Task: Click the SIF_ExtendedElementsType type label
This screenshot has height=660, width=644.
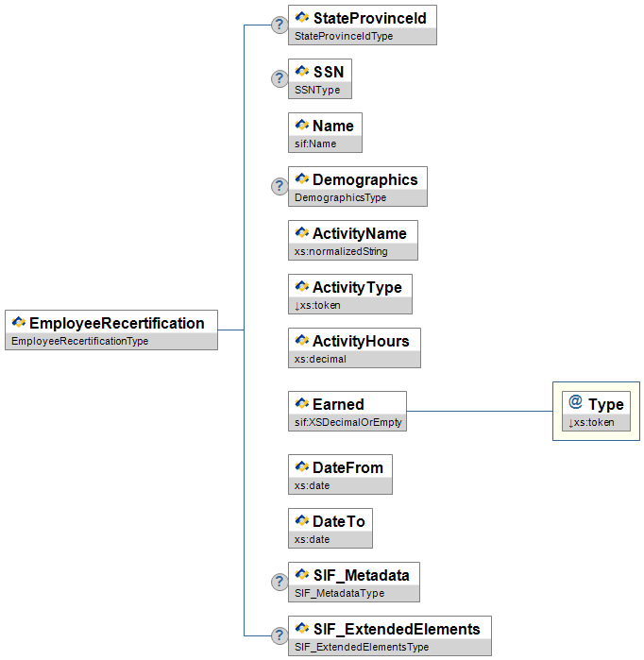Action: tap(362, 648)
